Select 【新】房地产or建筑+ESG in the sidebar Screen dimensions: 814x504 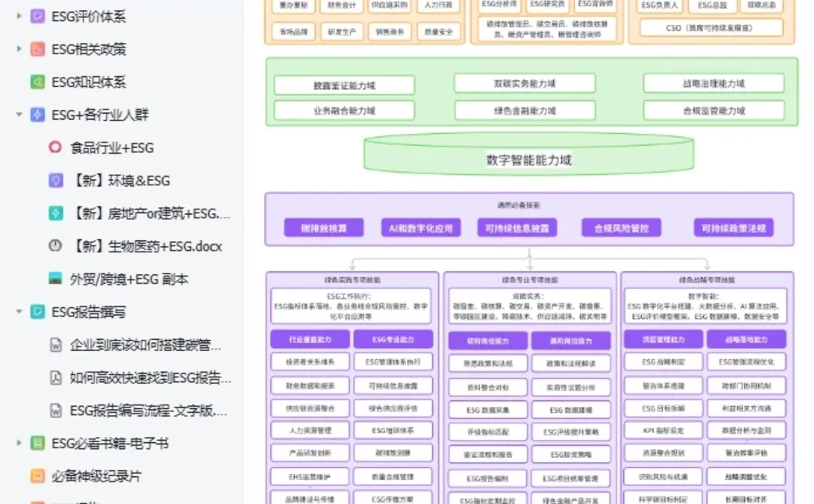tap(143, 213)
